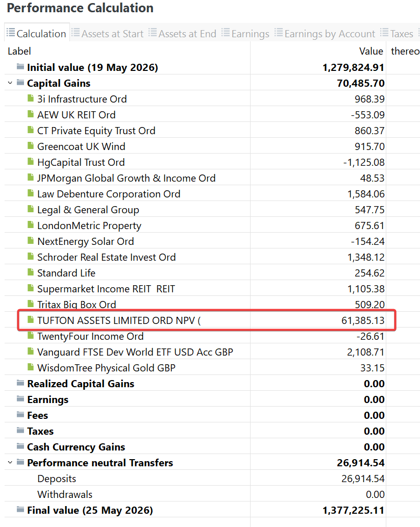Viewport: 420px width, 527px height.
Task: Open the Taxes tab
Action: point(397,34)
